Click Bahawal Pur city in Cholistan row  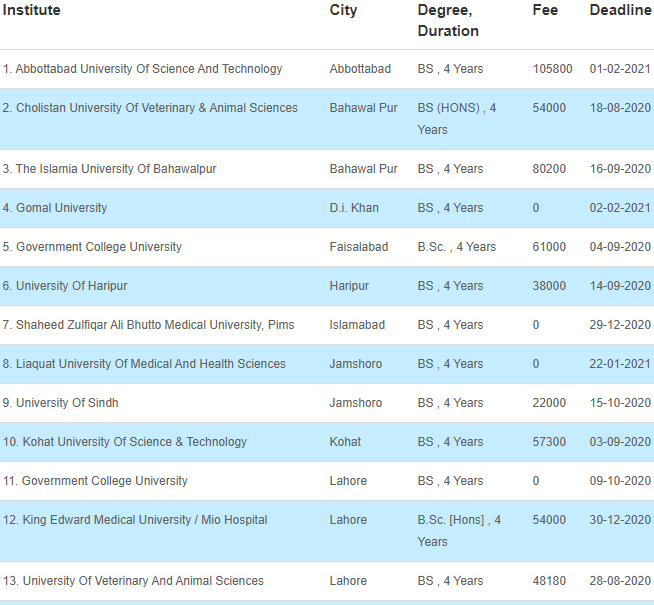click(x=363, y=108)
